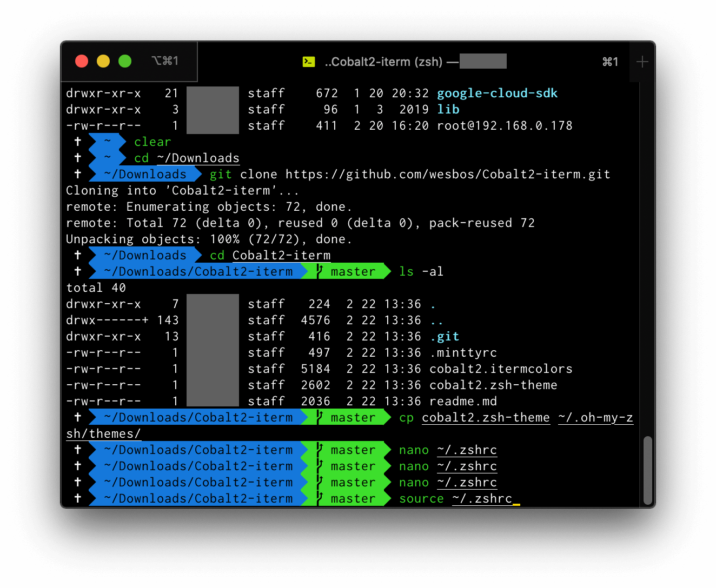Click the .minttyrc file name
Screen dimensions: 716x588
tap(463, 353)
